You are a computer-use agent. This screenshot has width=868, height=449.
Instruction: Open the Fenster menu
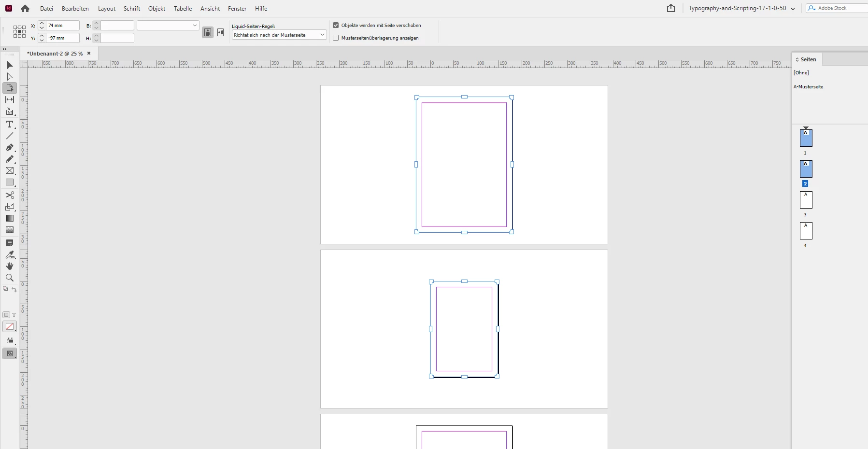237,8
